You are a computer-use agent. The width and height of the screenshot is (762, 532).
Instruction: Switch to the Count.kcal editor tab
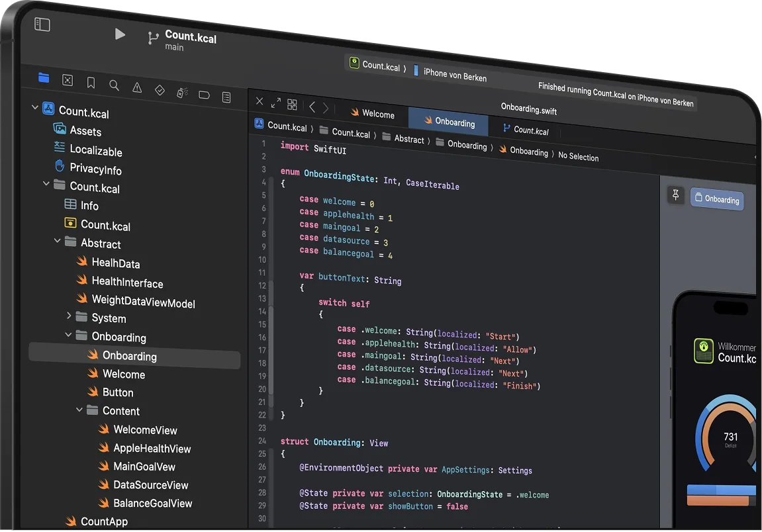point(526,130)
